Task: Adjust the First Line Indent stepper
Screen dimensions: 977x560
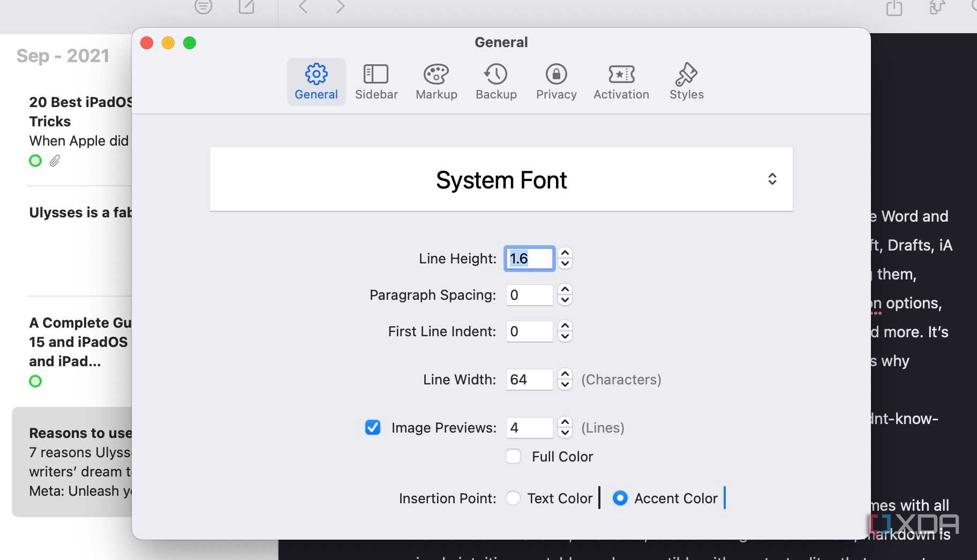Action: (x=565, y=331)
